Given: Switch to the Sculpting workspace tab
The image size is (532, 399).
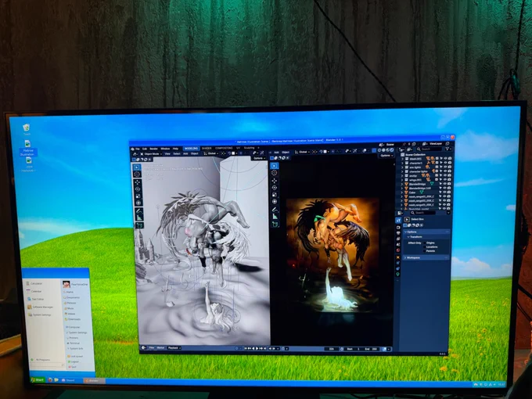Looking at the screenshot, I should pyautogui.click(x=249, y=148).
